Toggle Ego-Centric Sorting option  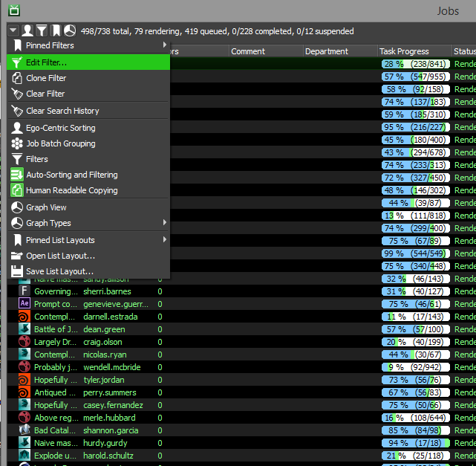tap(88, 128)
